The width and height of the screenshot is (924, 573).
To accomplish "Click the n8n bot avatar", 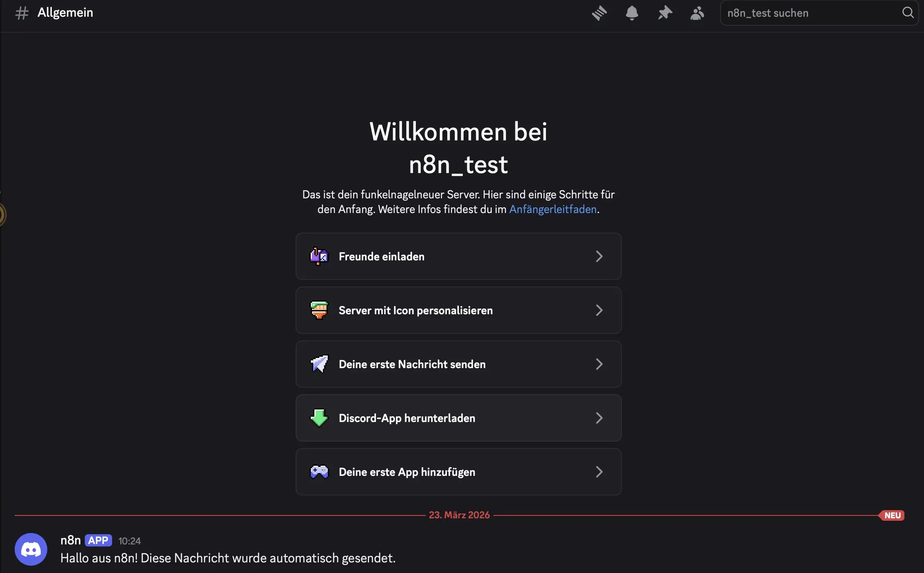I will tap(31, 549).
